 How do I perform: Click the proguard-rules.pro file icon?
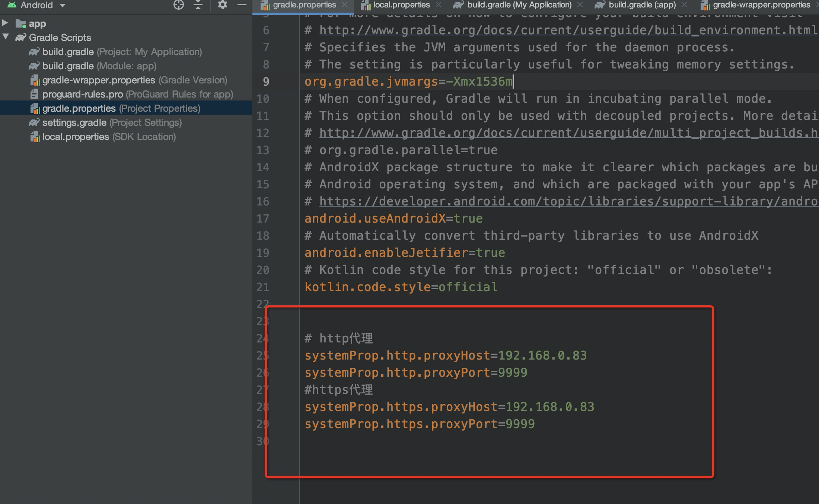pos(34,94)
